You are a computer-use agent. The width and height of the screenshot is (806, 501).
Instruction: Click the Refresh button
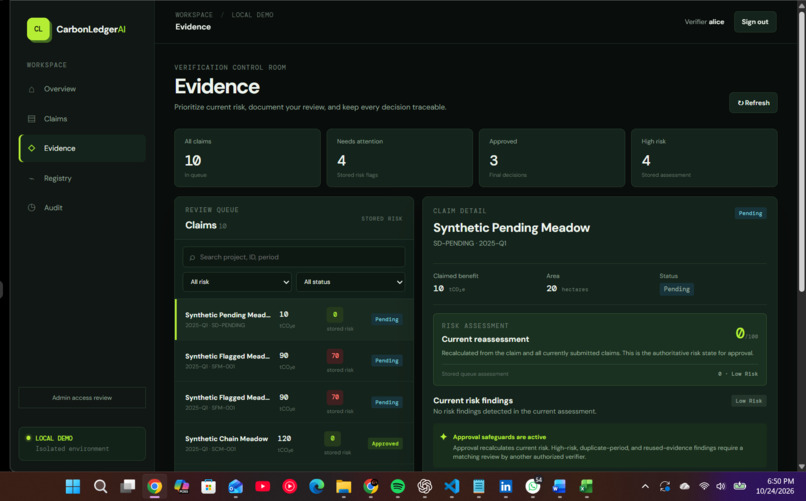(753, 103)
